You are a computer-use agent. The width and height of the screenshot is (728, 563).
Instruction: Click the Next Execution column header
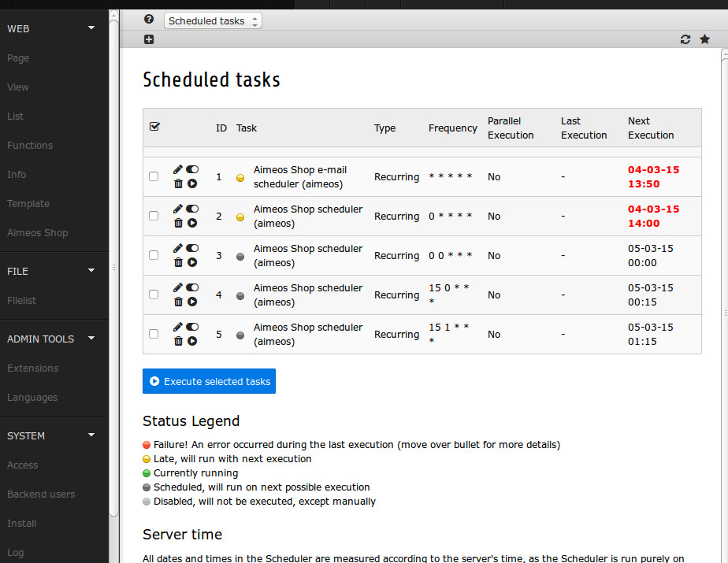click(651, 128)
